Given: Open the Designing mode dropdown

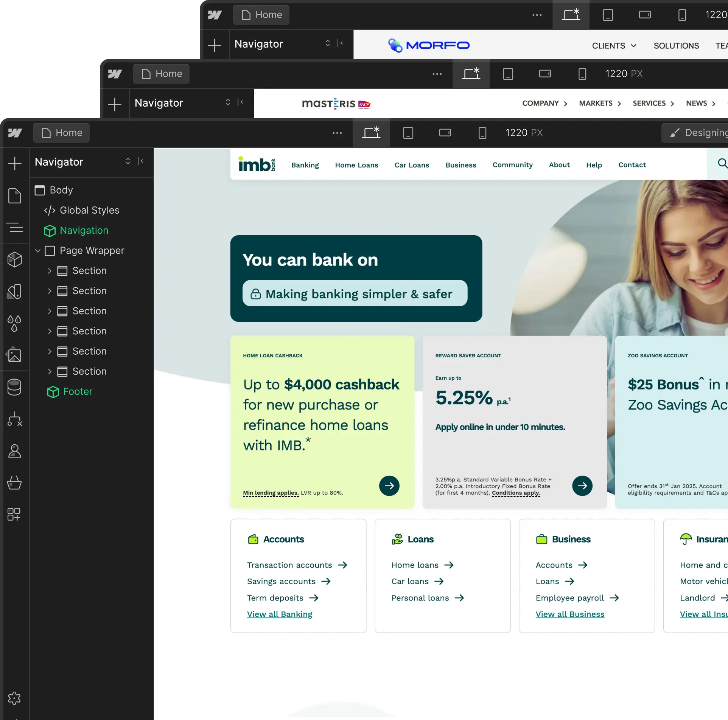Looking at the screenshot, I should coord(695,133).
